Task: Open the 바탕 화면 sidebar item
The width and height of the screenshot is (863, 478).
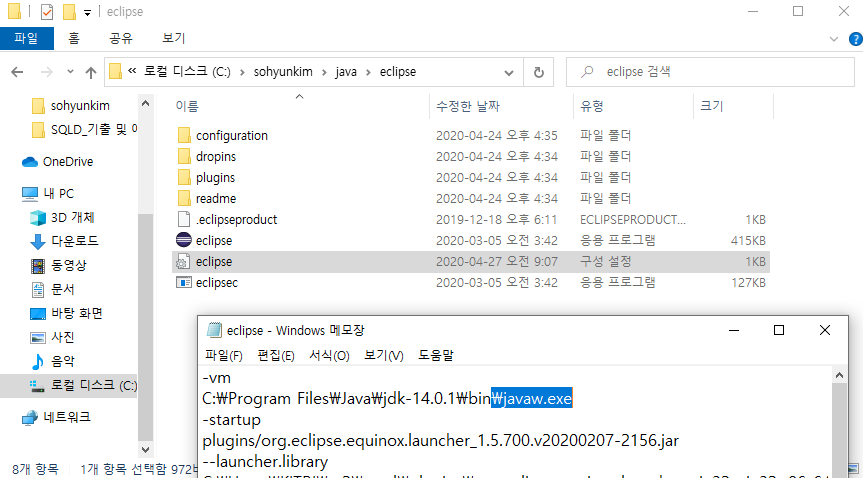Action: coord(66,313)
